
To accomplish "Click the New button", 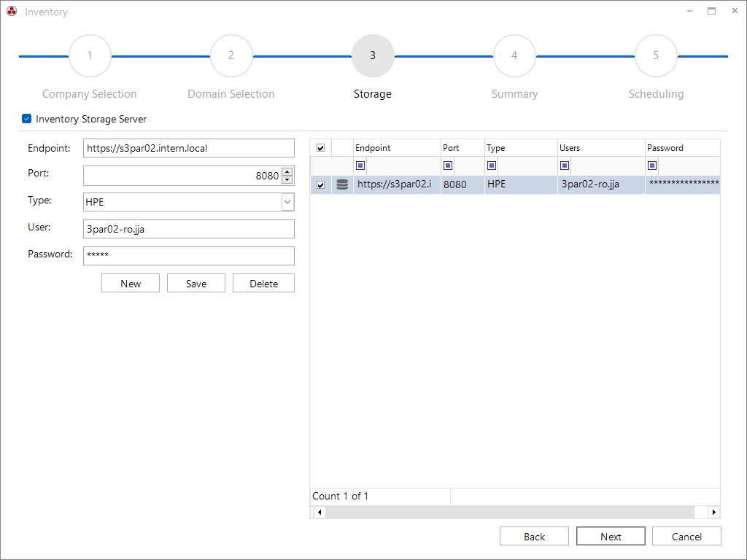I will pyautogui.click(x=131, y=284).
